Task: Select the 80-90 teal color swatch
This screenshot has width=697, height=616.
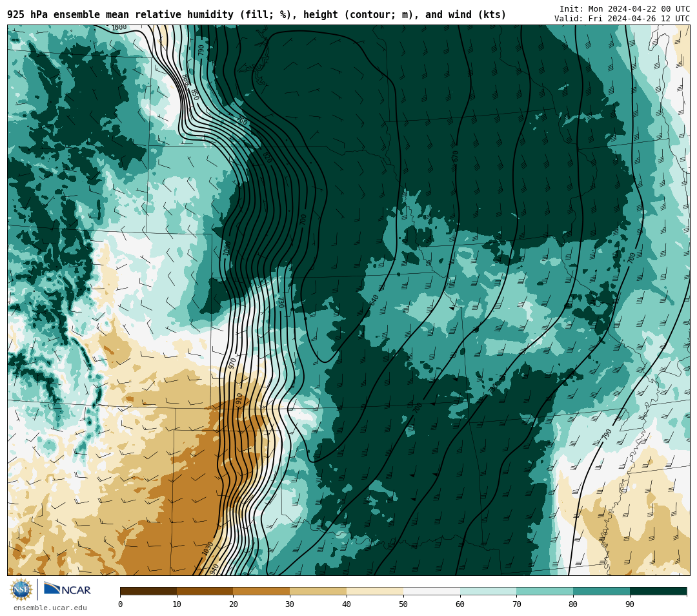Action: pos(601,591)
